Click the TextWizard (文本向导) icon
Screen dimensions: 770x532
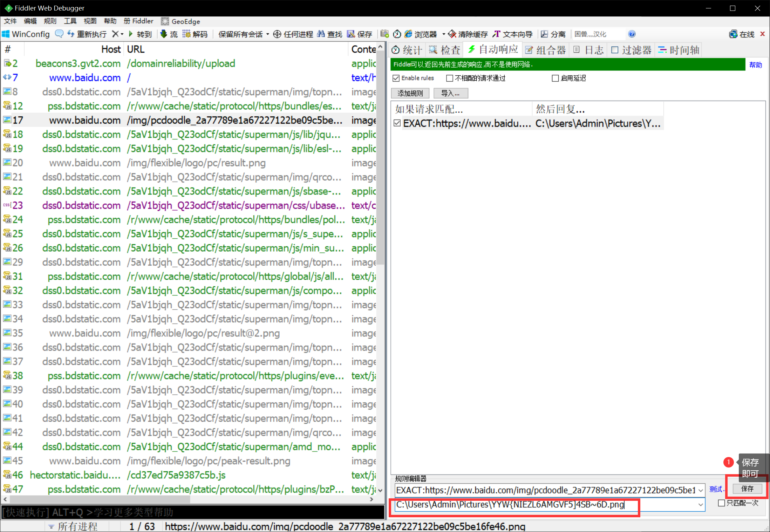pyautogui.click(x=496, y=34)
